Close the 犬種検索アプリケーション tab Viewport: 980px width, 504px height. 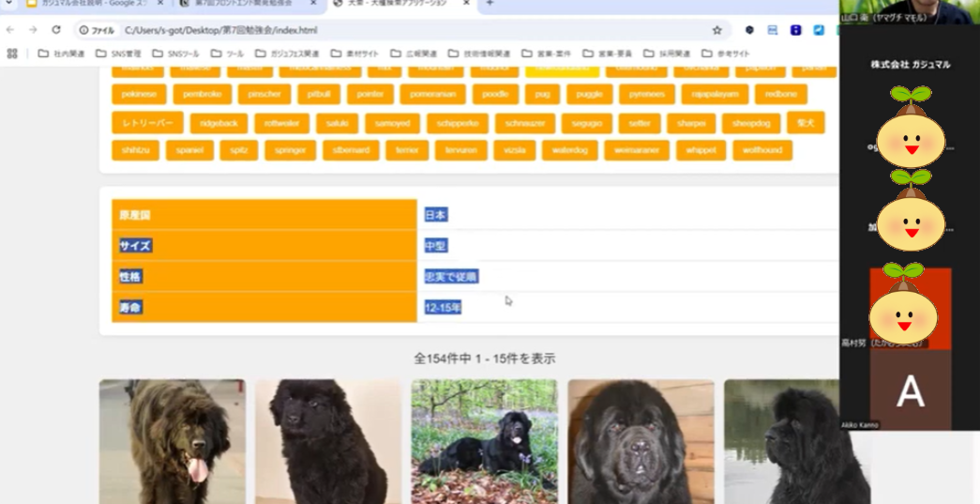(x=465, y=3)
